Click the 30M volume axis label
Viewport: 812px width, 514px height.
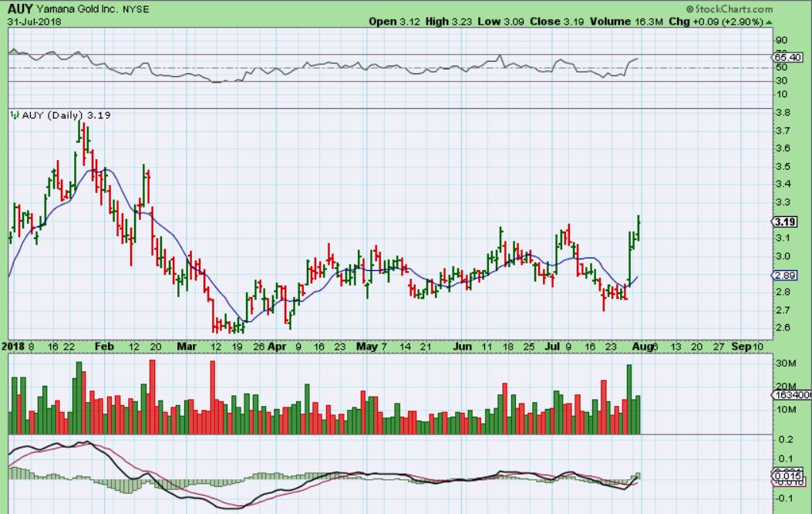[x=785, y=364]
